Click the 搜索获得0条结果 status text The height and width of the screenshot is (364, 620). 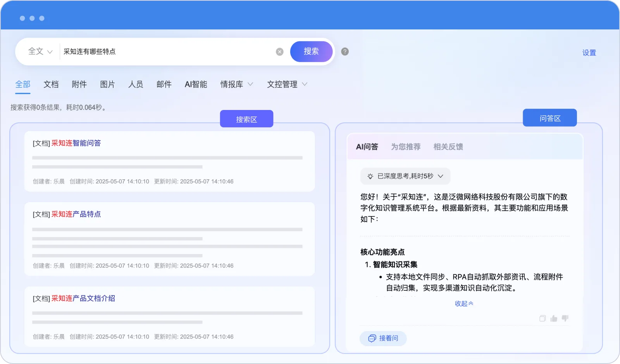(x=58, y=107)
